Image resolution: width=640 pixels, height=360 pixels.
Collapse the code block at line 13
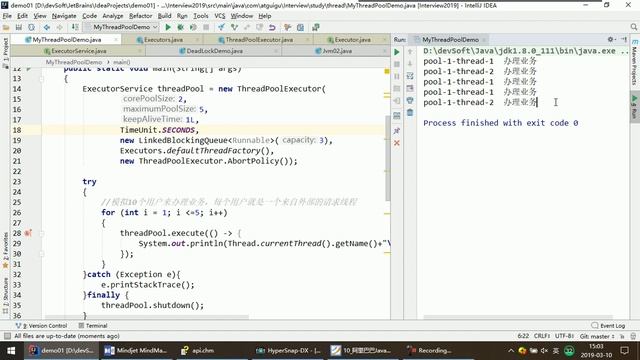pyautogui.click(x=42, y=79)
